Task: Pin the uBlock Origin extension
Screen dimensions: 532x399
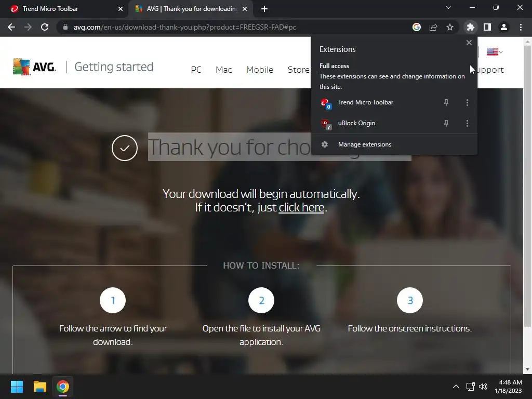Action: click(x=446, y=123)
